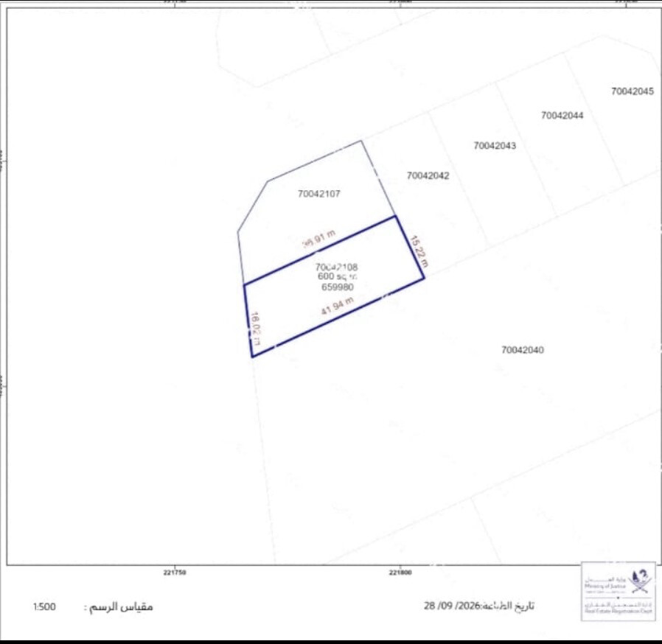Image resolution: width=662 pixels, height=644 pixels.
Task: Click the مقياس الرسم scale label
Action: point(118,607)
